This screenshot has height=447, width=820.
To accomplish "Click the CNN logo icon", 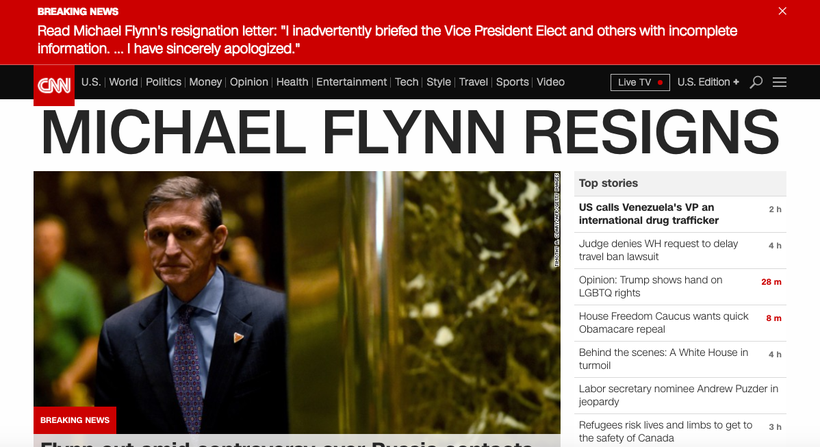I will 54,85.
